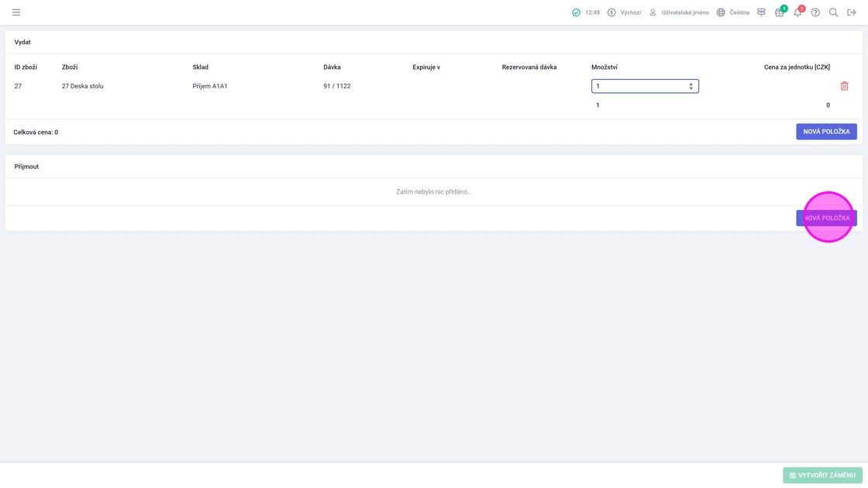Delete the Deska stolu row

coord(844,86)
